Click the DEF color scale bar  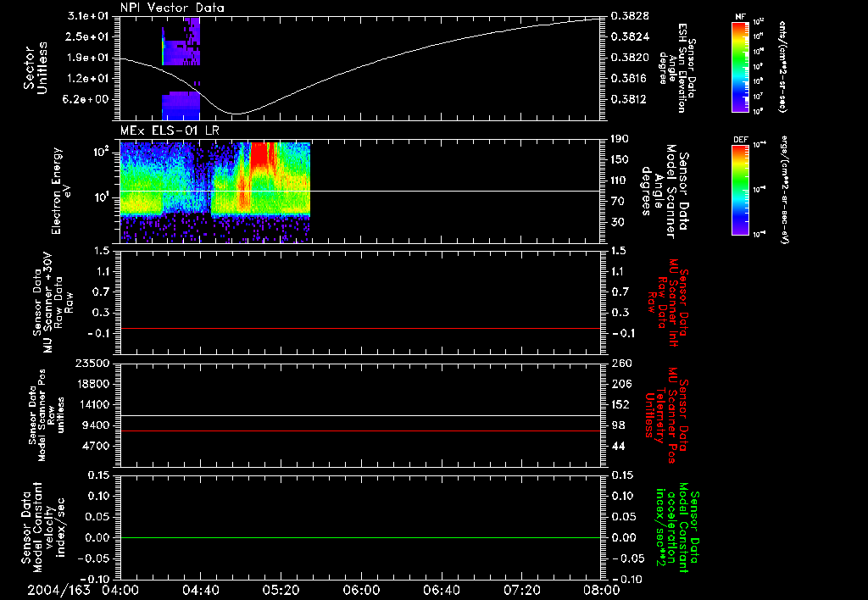point(741,190)
